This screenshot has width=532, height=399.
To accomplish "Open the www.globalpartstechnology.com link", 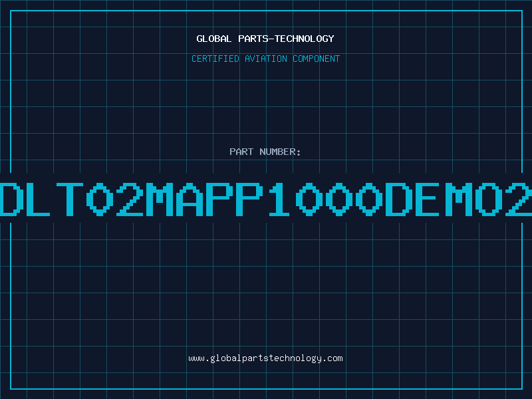I will tap(265, 358).
